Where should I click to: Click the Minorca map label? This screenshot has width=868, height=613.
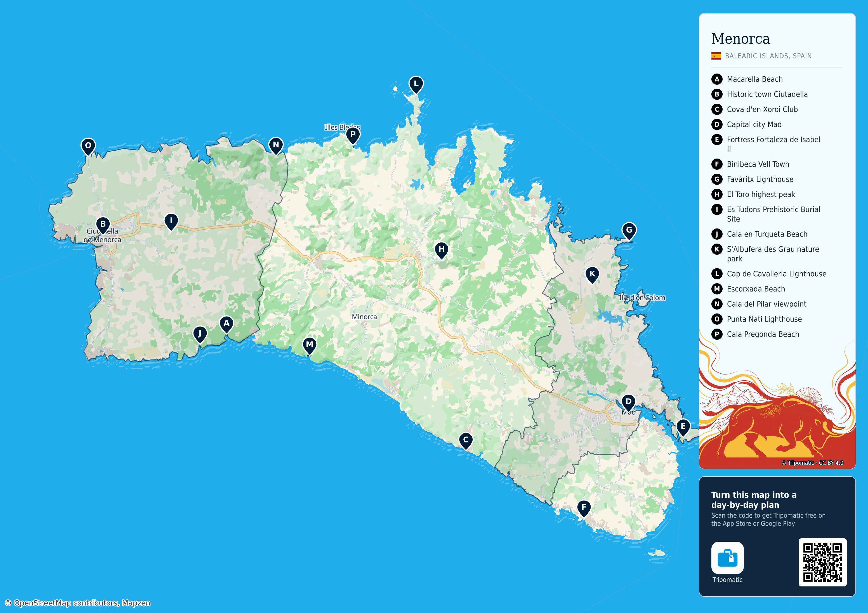(364, 317)
